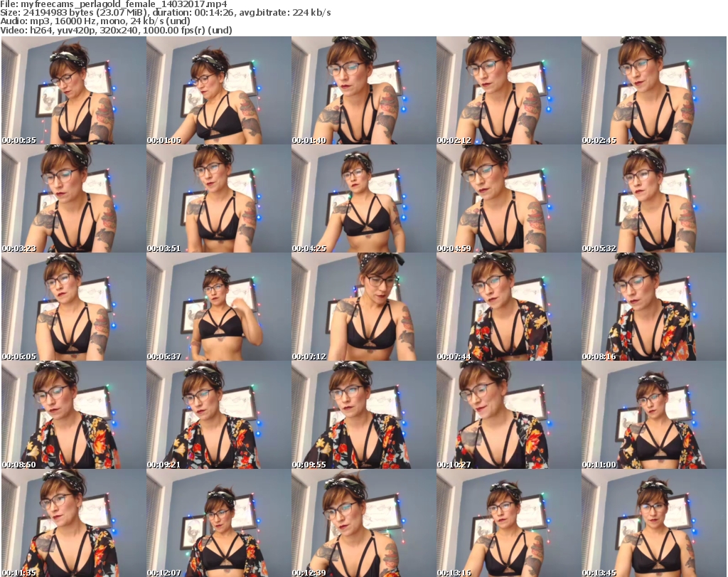Open thumbnail stamped 00:01:06
Screen dimensions: 728x577
[x=219, y=90]
